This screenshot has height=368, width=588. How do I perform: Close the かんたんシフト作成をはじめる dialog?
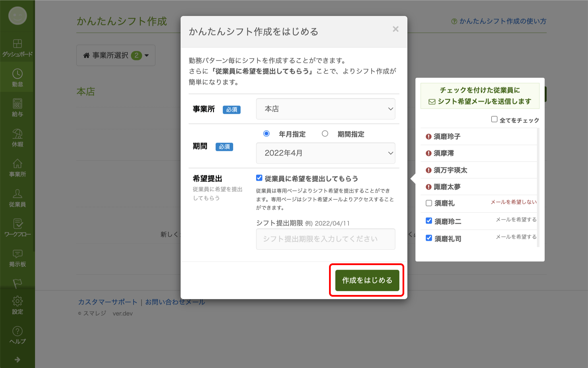tap(396, 29)
